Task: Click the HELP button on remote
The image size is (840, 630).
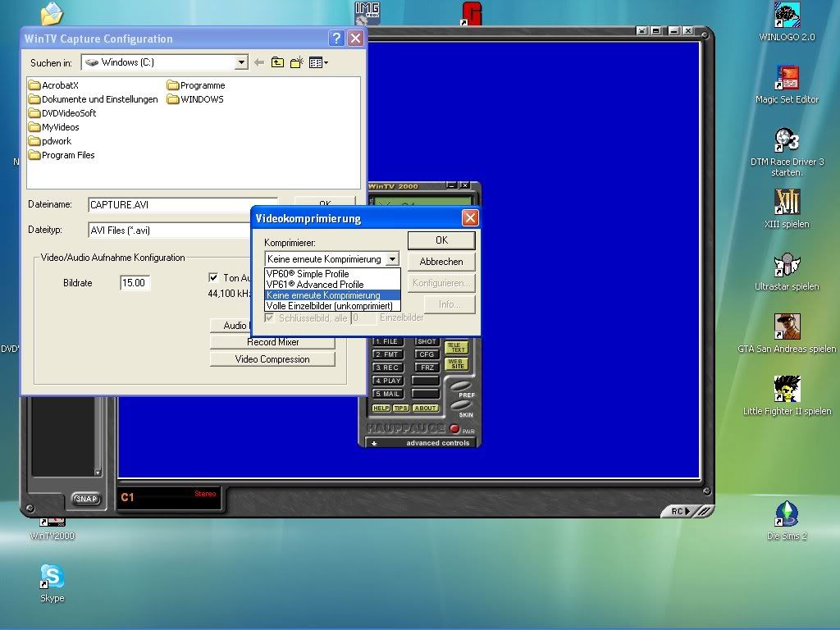Action: (381, 409)
